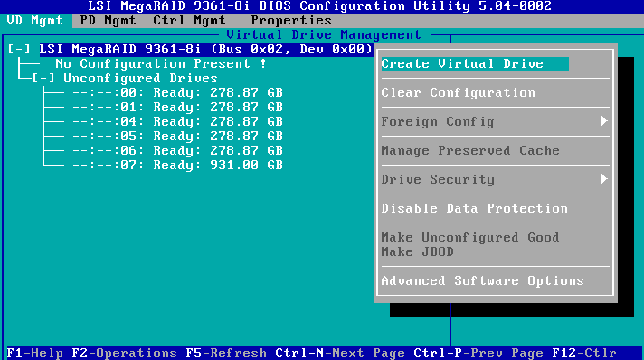Choose Disable Data Protection menu entry

click(x=474, y=208)
